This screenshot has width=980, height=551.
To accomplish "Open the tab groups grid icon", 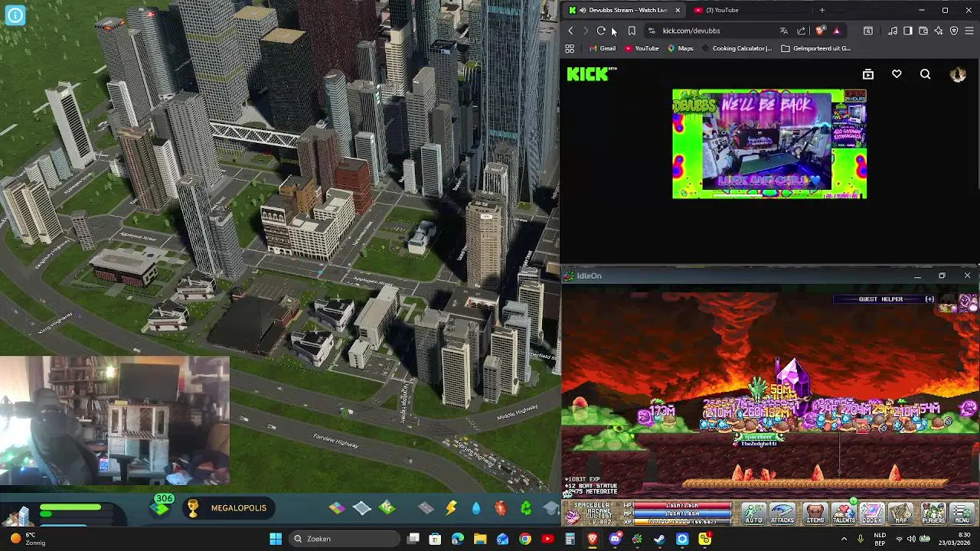I will (x=570, y=48).
